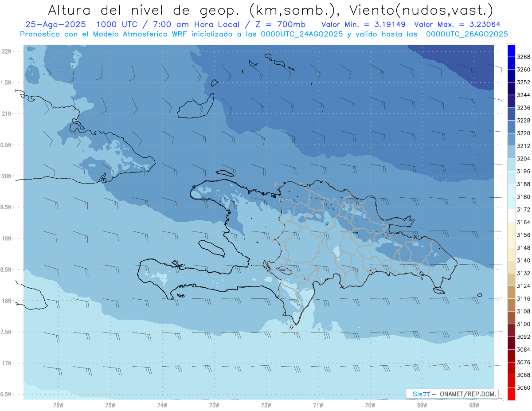Viewport: 532px width, 411px height.
Task: Click the '20N' latitude label
Action: [x=7, y=176]
